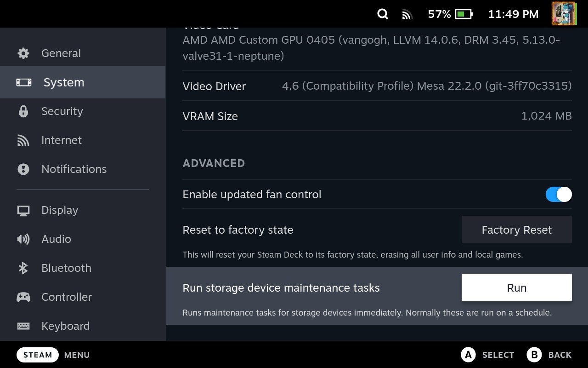Click the System deck icon
The height and width of the screenshot is (368, 588).
(x=24, y=82)
